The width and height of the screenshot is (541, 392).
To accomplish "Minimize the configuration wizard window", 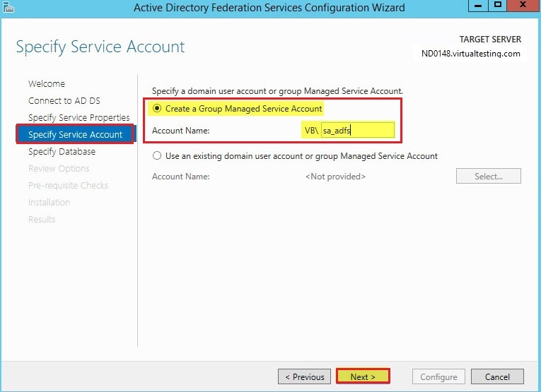I will 478,5.
